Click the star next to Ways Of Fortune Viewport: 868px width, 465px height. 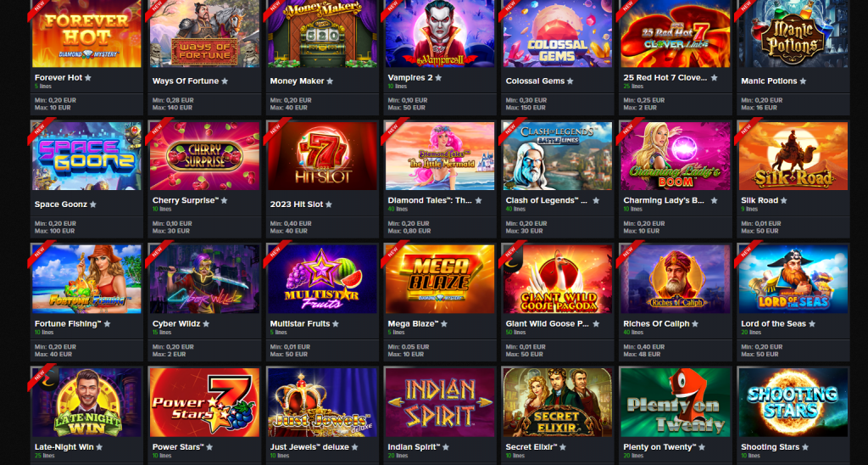click(x=224, y=81)
